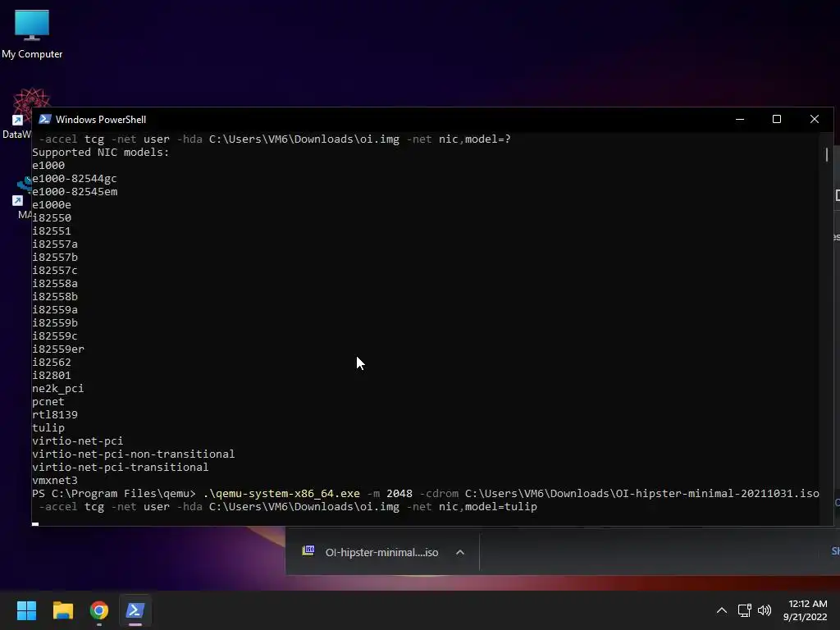Screen dimensions: 840x630
Task: Minimize the Windows PowerShell window
Action: [740, 119]
